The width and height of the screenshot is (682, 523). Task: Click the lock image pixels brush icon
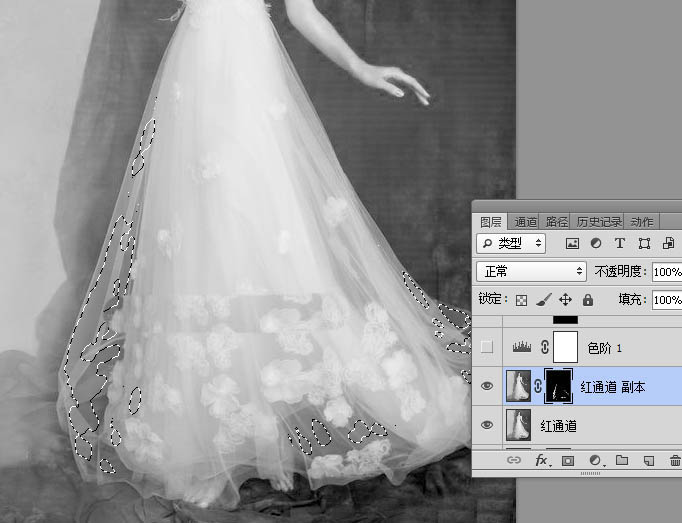pyautogui.click(x=543, y=300)
